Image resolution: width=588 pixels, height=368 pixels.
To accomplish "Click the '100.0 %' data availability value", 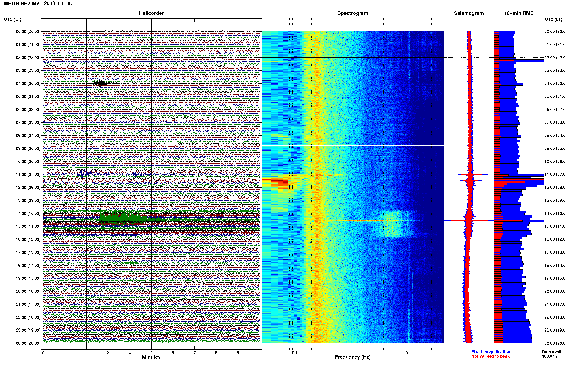I will point(549,356).
